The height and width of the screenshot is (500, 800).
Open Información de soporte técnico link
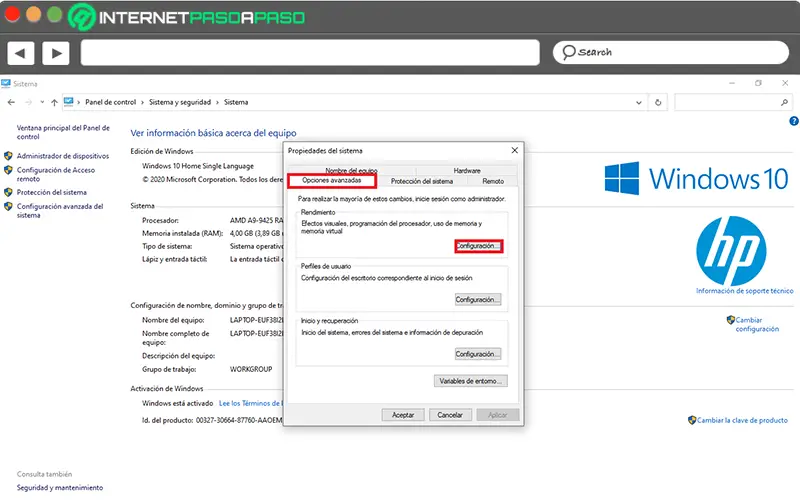(x=744, y=291)
